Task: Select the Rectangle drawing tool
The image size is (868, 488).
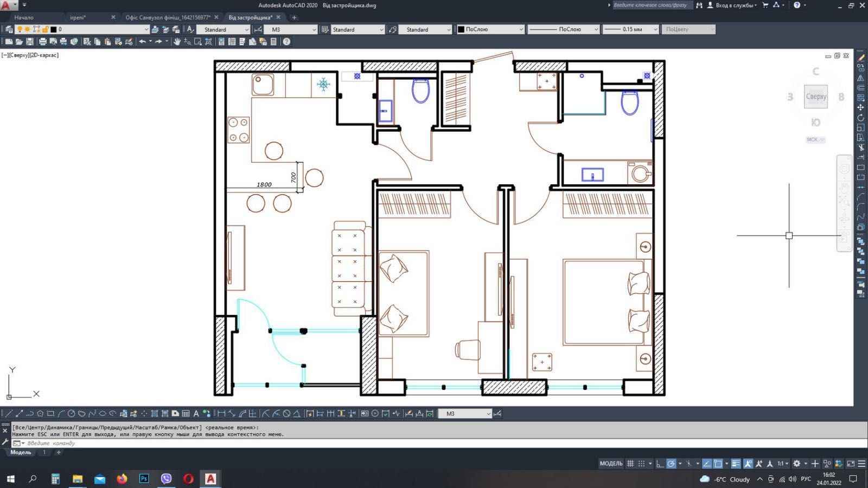Action: [x=50, y=414]
